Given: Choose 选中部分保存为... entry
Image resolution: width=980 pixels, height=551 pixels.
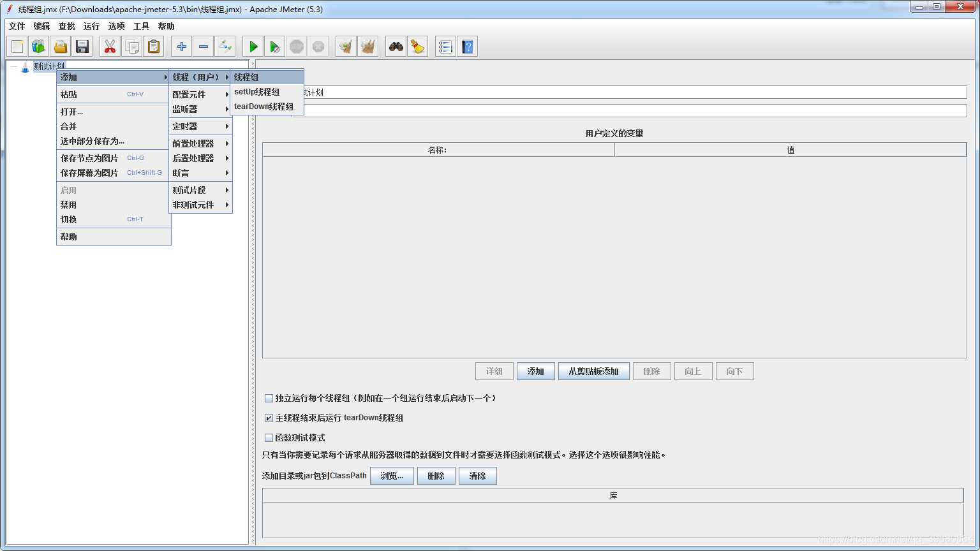Looking at the screenshot, I should click(114, 141).
